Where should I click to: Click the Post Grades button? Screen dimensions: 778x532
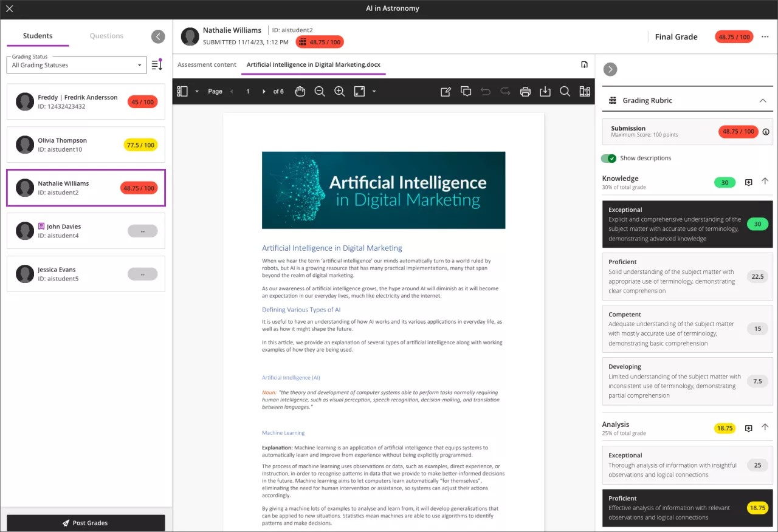[85, 522]
